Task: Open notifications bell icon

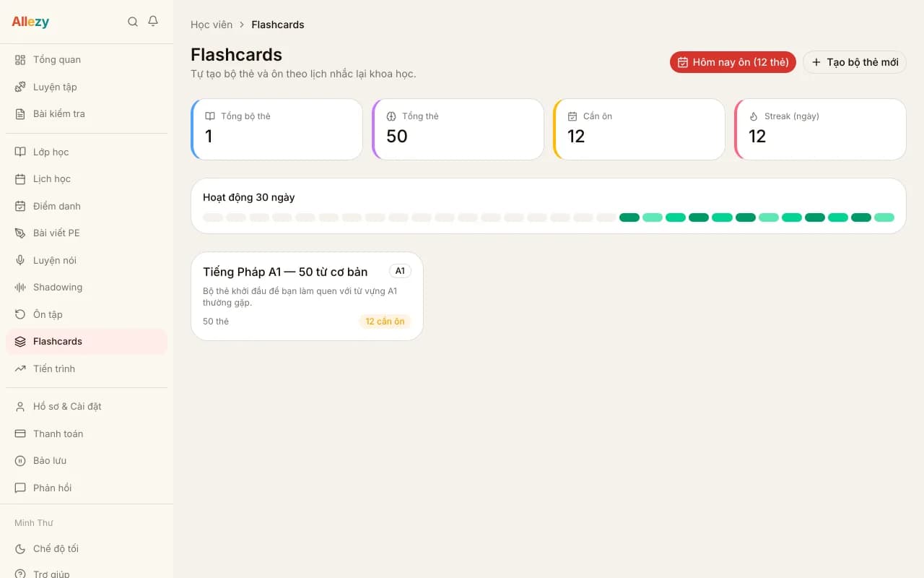Action: pos(153,22)
